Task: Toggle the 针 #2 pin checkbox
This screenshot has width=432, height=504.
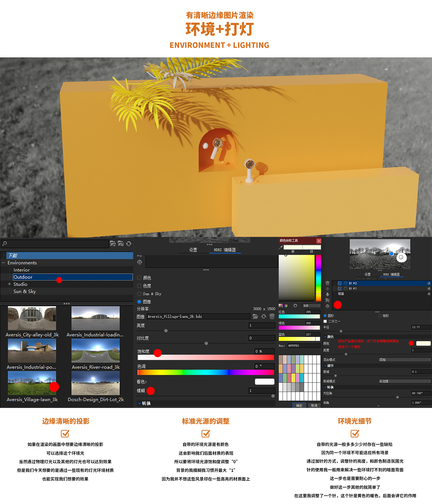Action: coord(340,283)
